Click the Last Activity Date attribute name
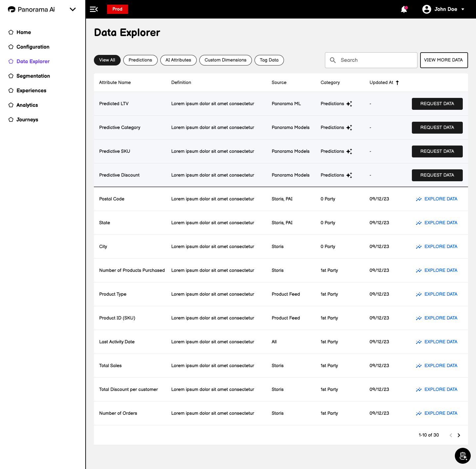Screen dimensions: 476x469 click(117, 342)
